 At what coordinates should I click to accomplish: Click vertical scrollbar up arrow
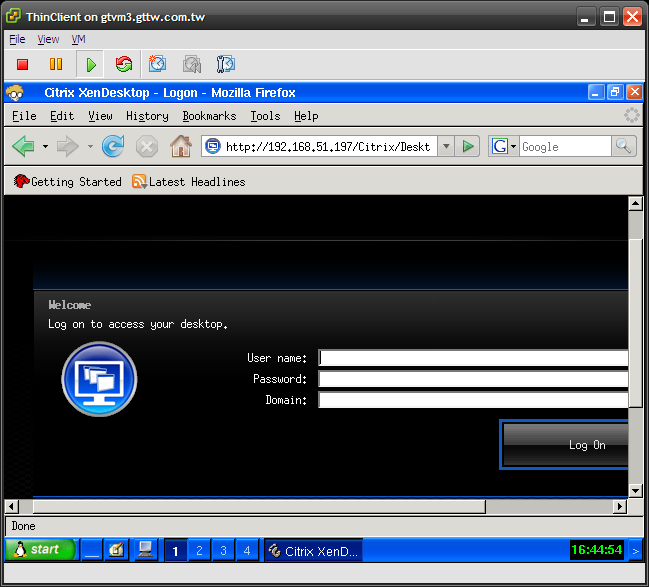click(635, 203)
